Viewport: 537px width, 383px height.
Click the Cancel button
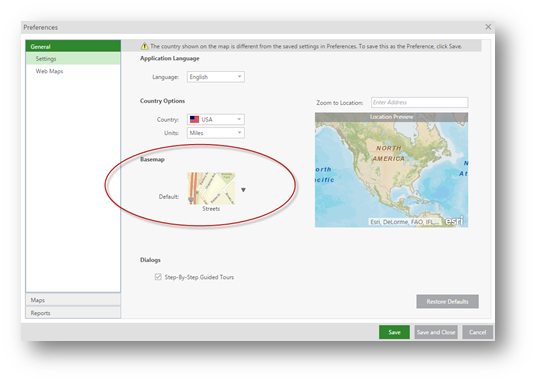coord(477,332)
